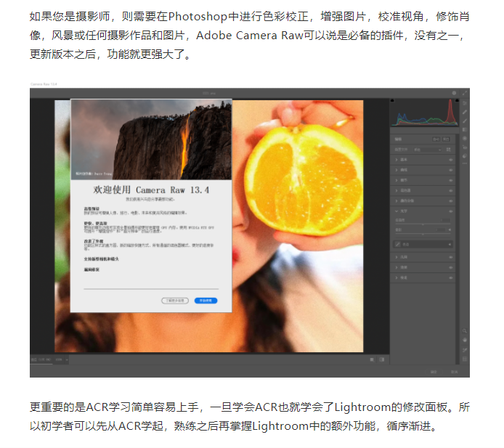Toggle the grid overlay icon
504x448 pixels.
click(x=465, y=359)
